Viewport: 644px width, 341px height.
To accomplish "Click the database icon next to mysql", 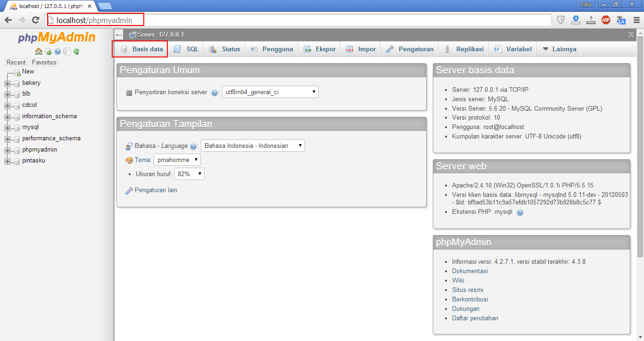I will point(17,128).
